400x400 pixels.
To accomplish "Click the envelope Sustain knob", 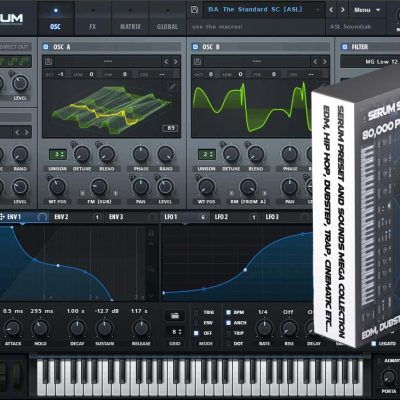I will [104, 328].
